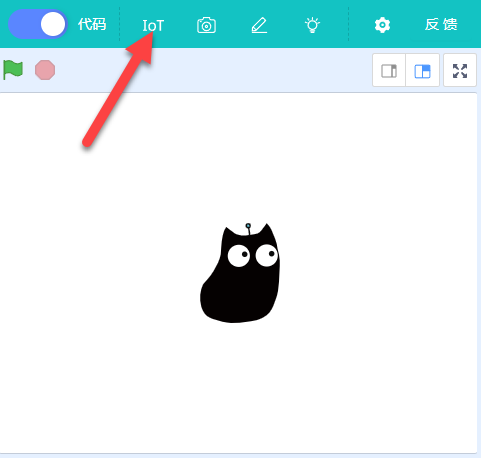Enter fullscreen stage mode

[460, 70]
